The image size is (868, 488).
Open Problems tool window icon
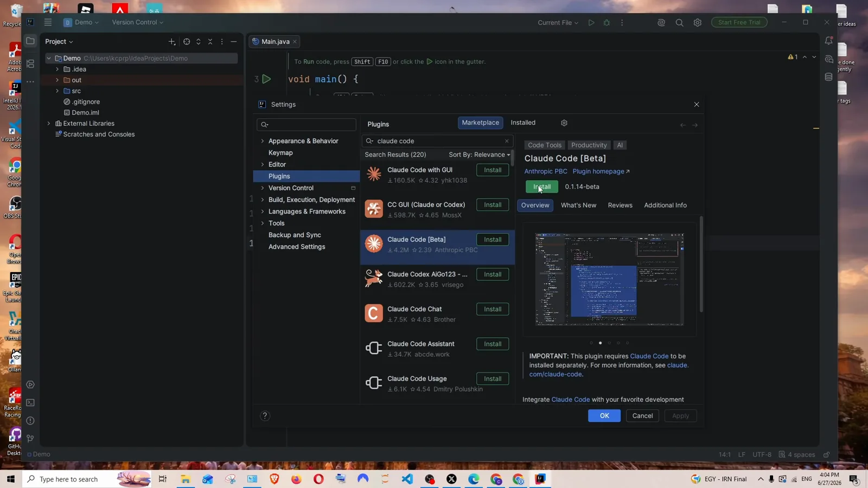pyautogui.click(x=30, y=421)
